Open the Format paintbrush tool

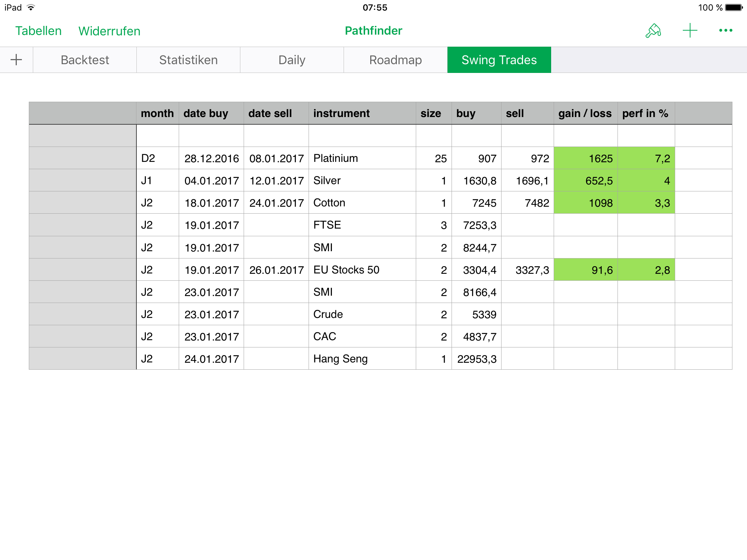click(x=653, y=31)
